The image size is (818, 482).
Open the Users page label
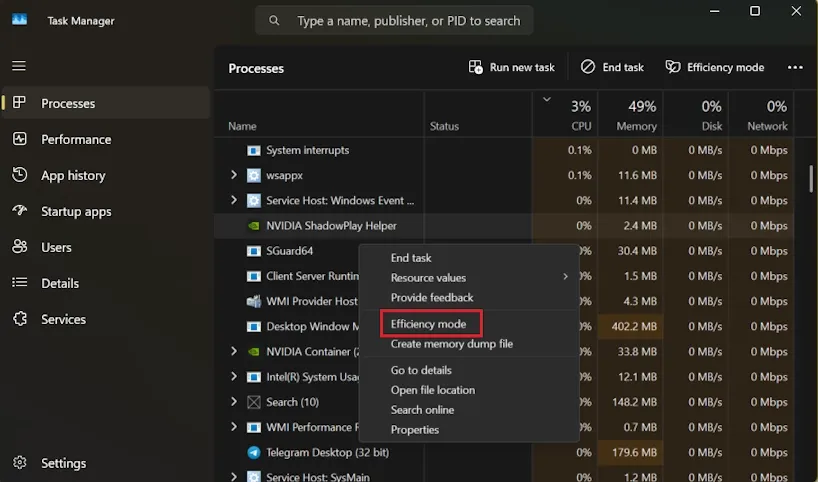click(56, 247)
